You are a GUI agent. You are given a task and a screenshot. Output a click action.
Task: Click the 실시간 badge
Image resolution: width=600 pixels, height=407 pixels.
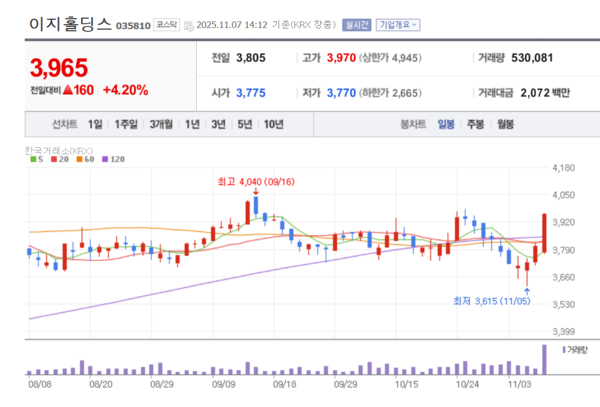[355, 24]
